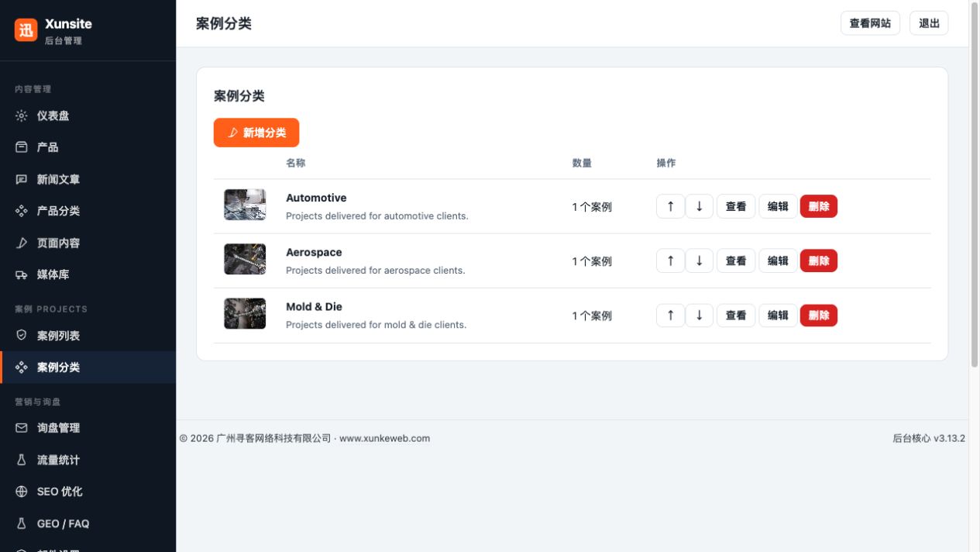Image resolution: width=980 pixels, height=552 pixels.
Task: Move Automotive category down
Action: tap(699, 206)
